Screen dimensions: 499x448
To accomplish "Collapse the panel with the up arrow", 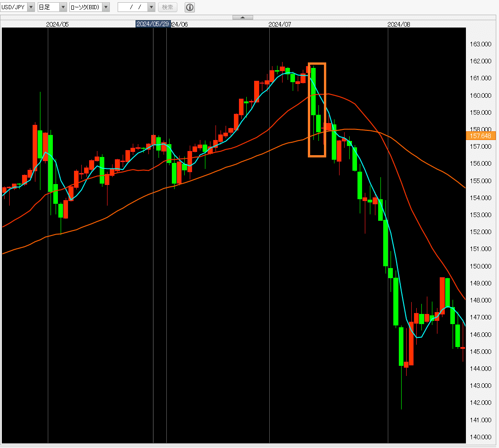I will pos(243,17).
